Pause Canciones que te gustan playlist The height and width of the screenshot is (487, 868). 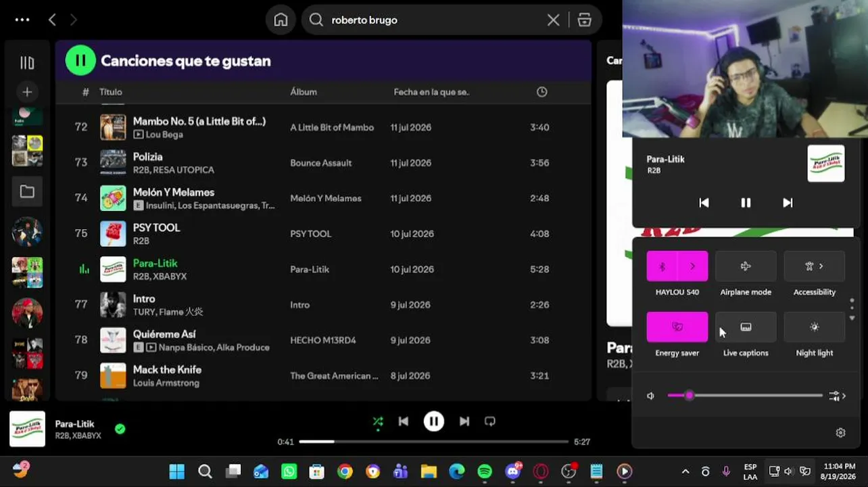click(80, 61)
